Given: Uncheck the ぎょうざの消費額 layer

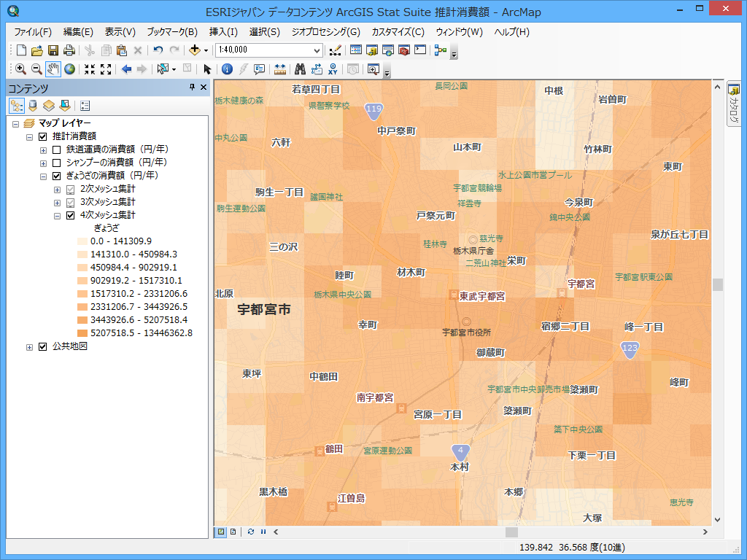Looking at the screenshot, I should [56, 176].
